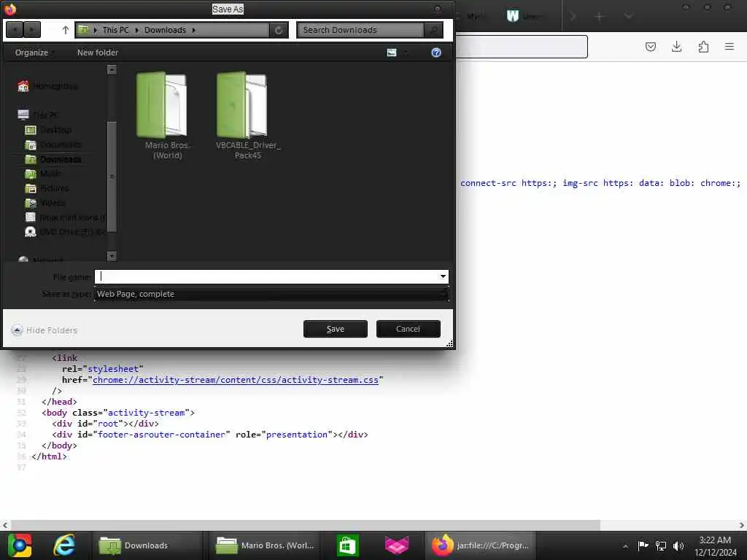Show hidden system tray icons

tap(625, 546)
